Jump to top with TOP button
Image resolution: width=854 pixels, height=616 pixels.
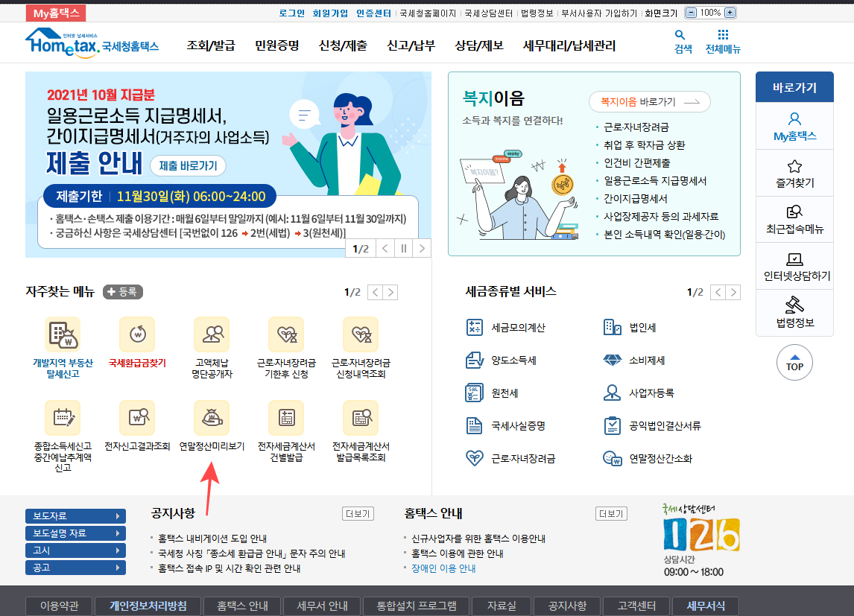[x=794, y=363]
